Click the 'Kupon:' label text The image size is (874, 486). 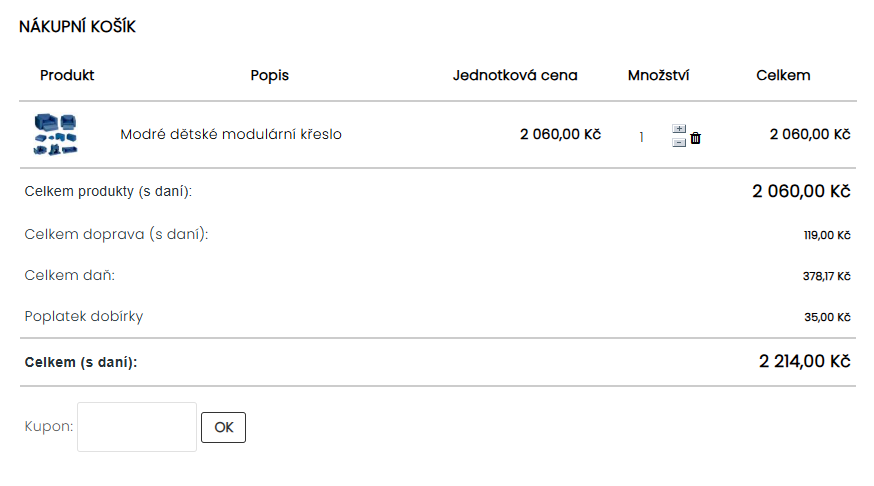click(48, 426)
